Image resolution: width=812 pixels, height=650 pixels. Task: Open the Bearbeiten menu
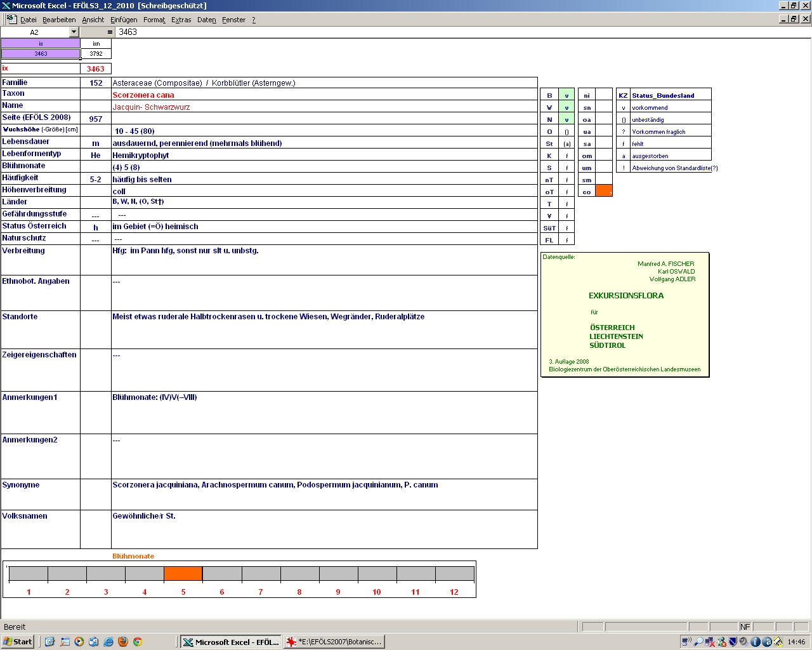(59, 20)
